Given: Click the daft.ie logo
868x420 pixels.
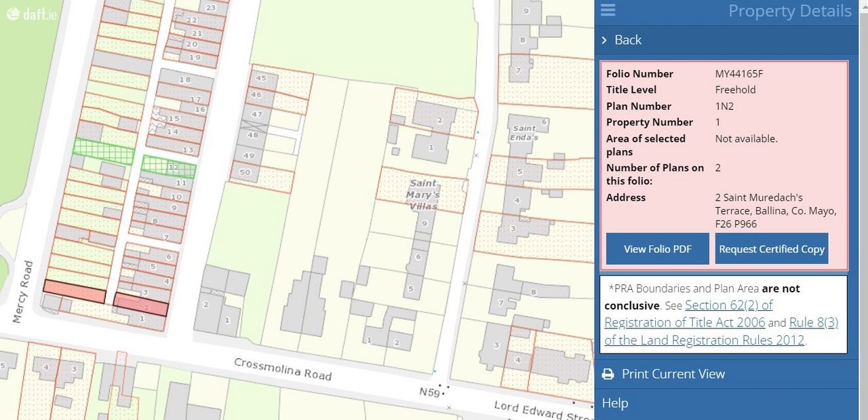Looking at the screenshot, I should click(31, 13).
